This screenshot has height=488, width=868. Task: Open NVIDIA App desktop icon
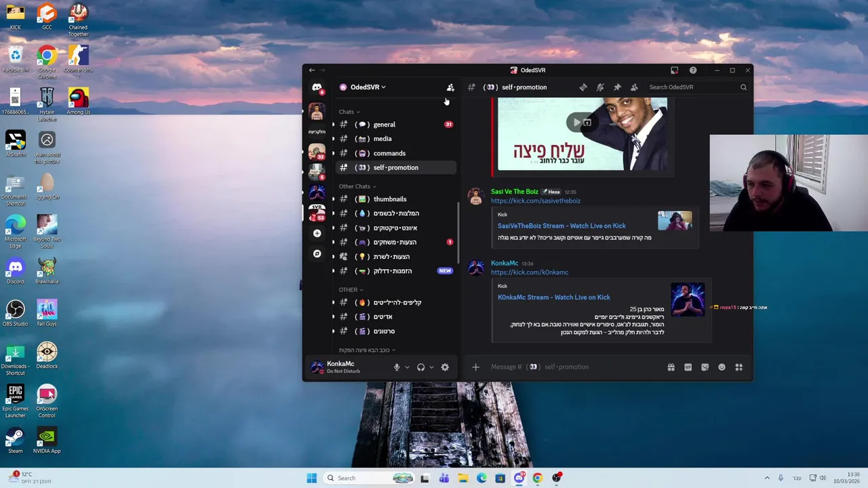(47, 440)
